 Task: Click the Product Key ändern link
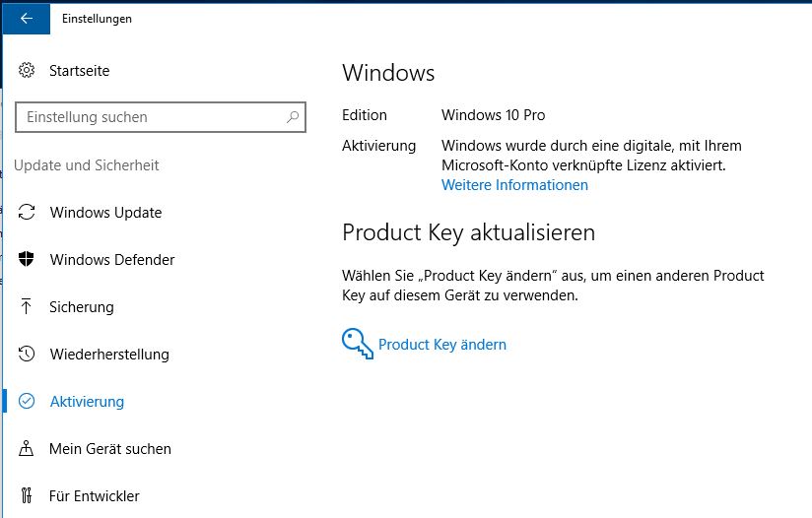442,345
